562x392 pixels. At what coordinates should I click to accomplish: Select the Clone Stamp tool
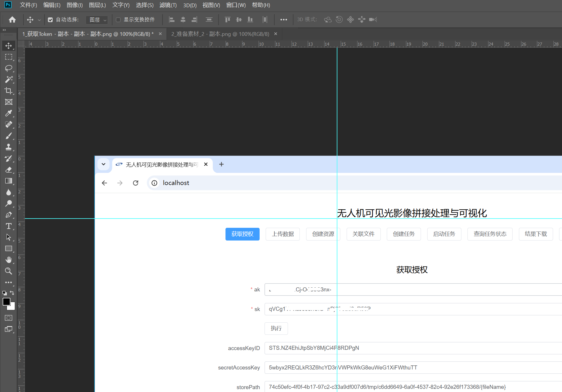tap(9, 147)
